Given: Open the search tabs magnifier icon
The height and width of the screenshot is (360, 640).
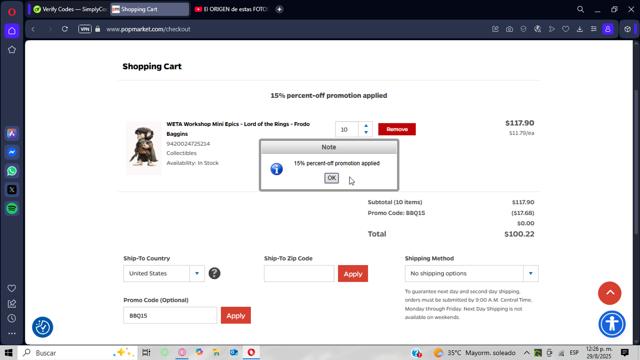Looking at the screenshot, I should [x=580, y=9].
